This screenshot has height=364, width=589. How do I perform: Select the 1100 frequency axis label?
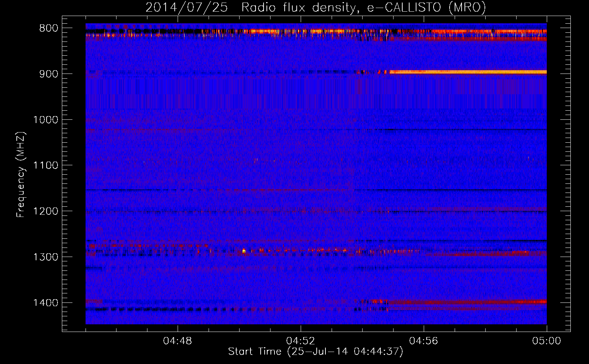tap(46, 166)
